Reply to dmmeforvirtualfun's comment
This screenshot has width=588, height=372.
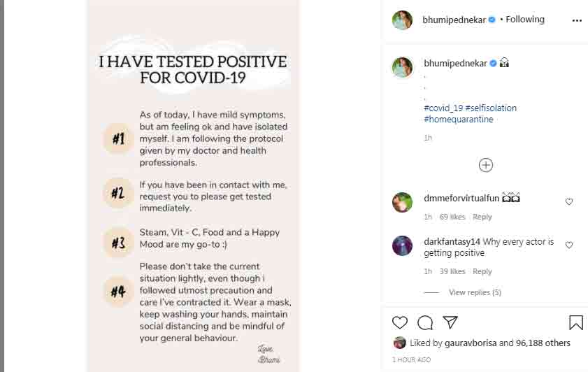coord(482,217)
